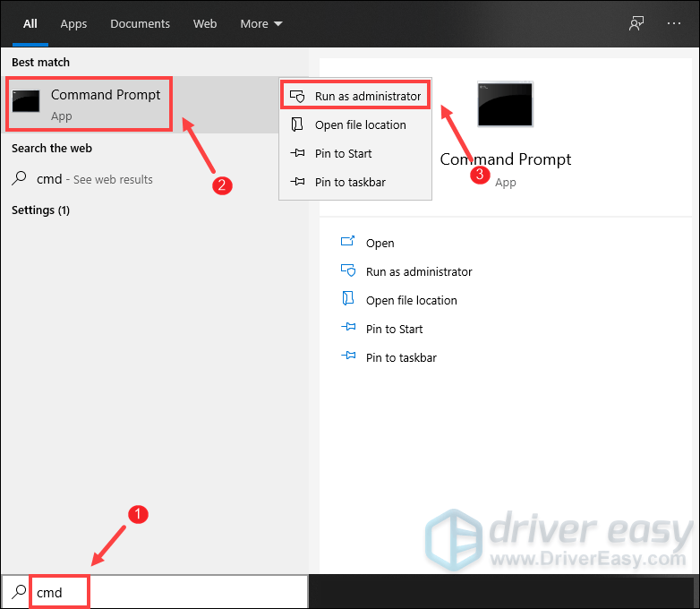
Task: Click Pin to taskbar in the right pane
Action: pyautogui.click(x=401, y=357)
